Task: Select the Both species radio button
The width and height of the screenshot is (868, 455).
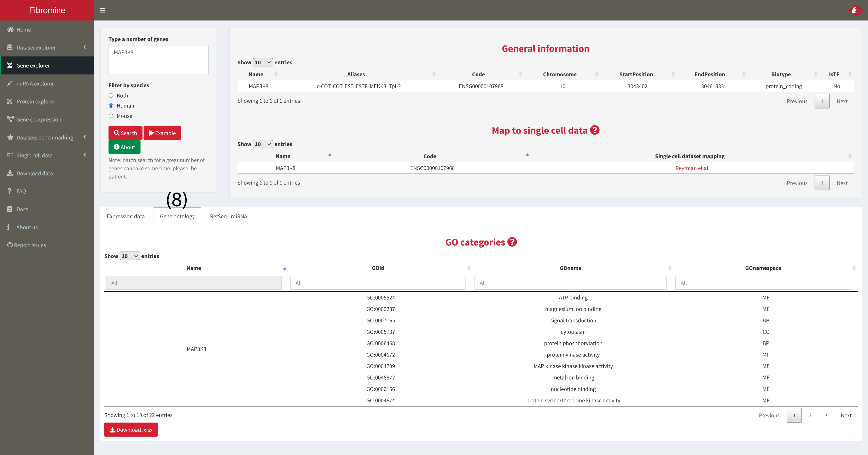Action: tap(111, 96)
